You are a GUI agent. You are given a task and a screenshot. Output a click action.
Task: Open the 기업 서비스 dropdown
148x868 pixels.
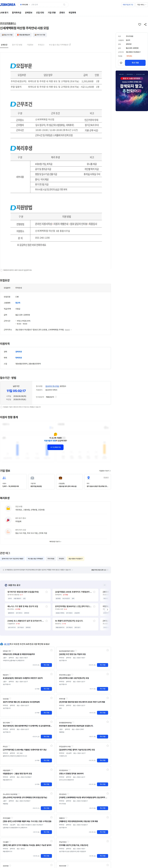click(142, 5)
